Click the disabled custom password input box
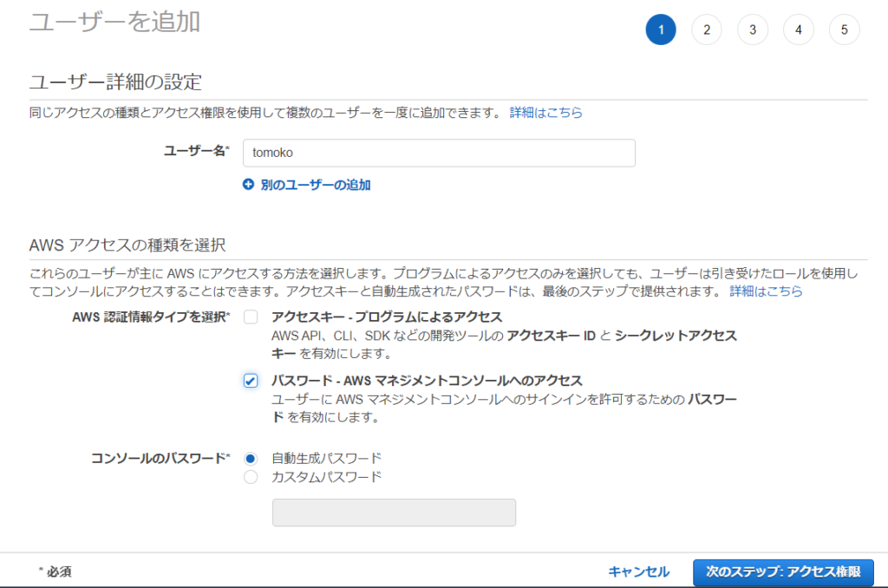The height and width of the screenshot is (588, 888). (394, 513)
